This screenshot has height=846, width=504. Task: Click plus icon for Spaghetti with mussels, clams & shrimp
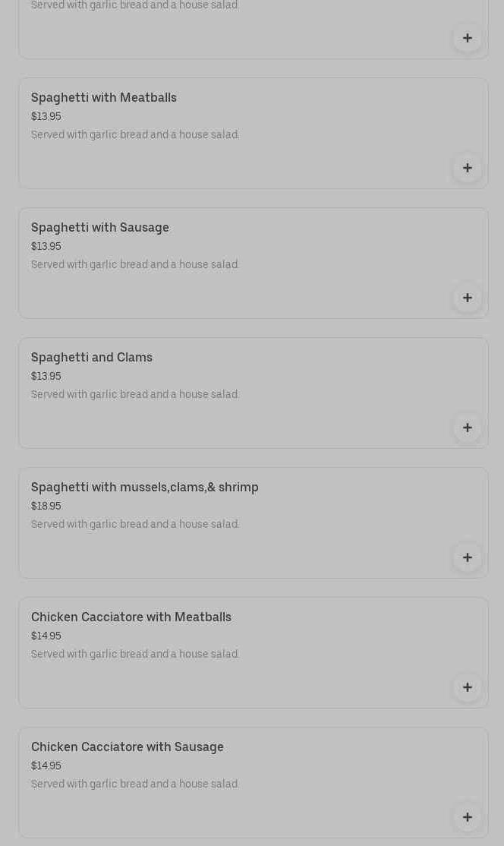[468, 557]
